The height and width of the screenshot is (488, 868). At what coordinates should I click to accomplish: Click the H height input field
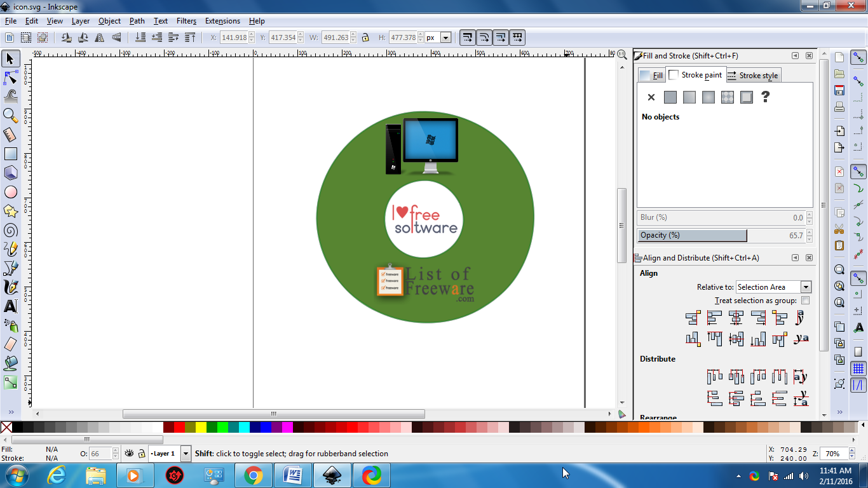(403, 37)
